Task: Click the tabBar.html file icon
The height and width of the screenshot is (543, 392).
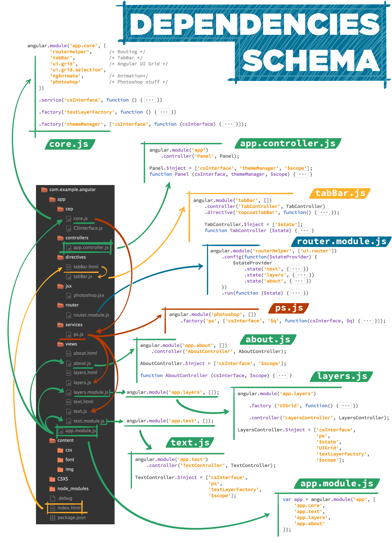Action: coord(69,267)
